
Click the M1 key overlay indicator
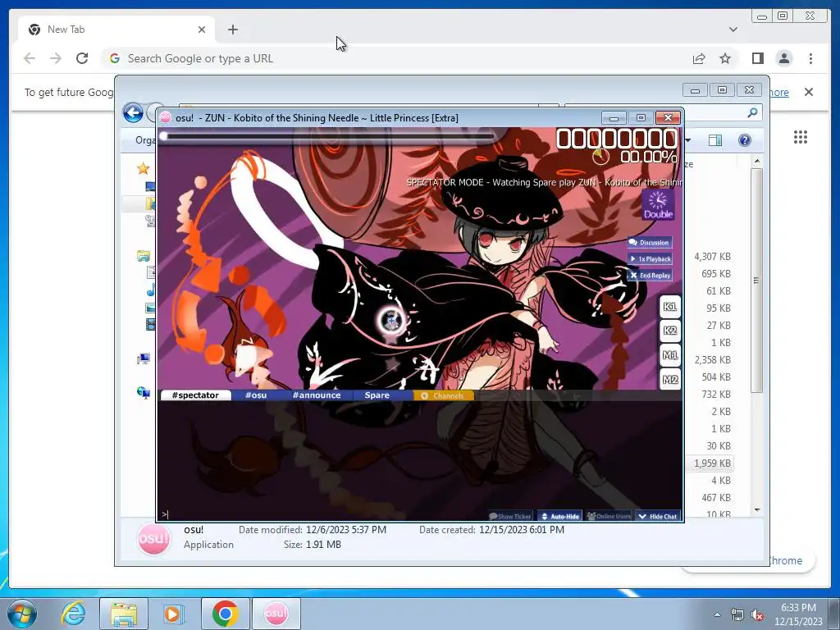coord(669,354)
